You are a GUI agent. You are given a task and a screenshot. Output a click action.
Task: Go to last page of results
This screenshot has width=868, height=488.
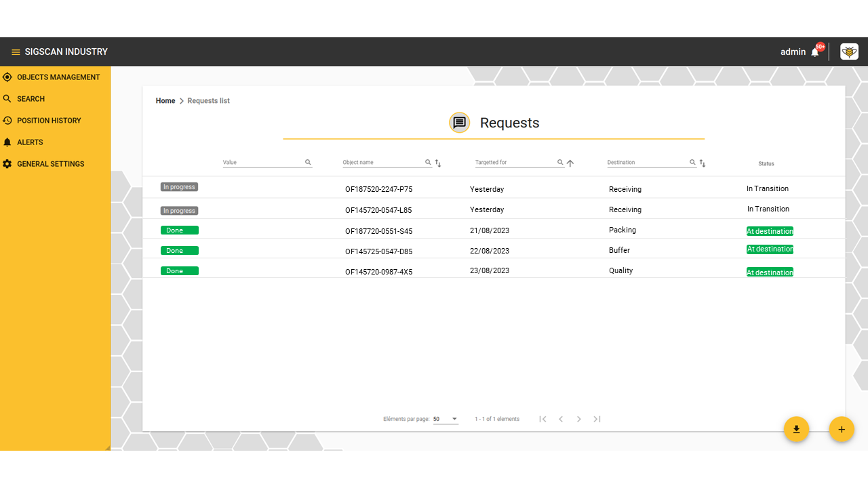tap(597, 419)
